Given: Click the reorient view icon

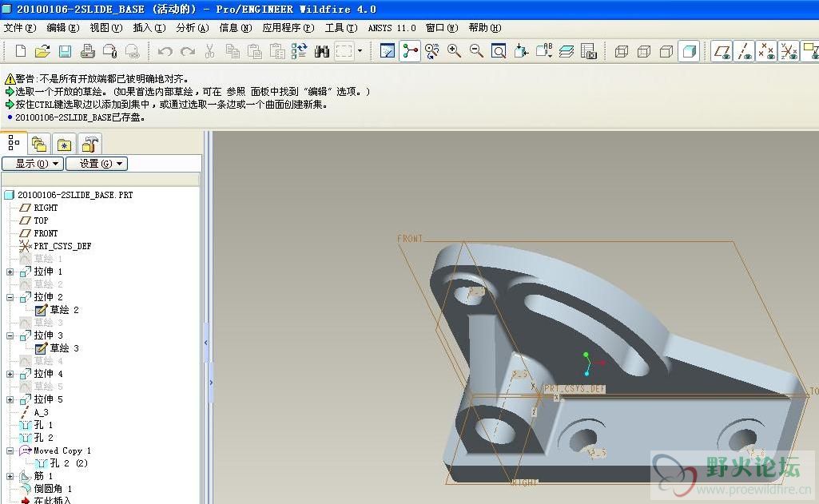Looking at the screenshot, I should coord(521,51).
